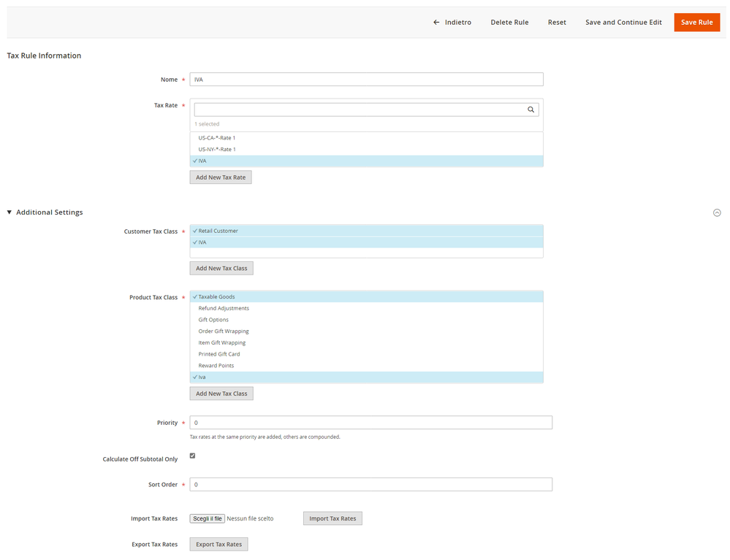The width and height of the screenshot is (730, 560).
Task: Toggle Calculate Off Subtotal Only checkbox
Action: 193,456
